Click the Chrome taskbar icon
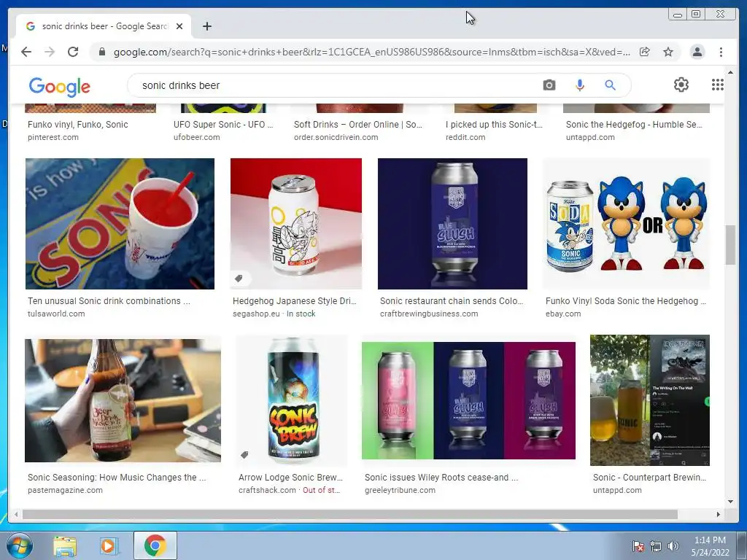 [155, 545]
